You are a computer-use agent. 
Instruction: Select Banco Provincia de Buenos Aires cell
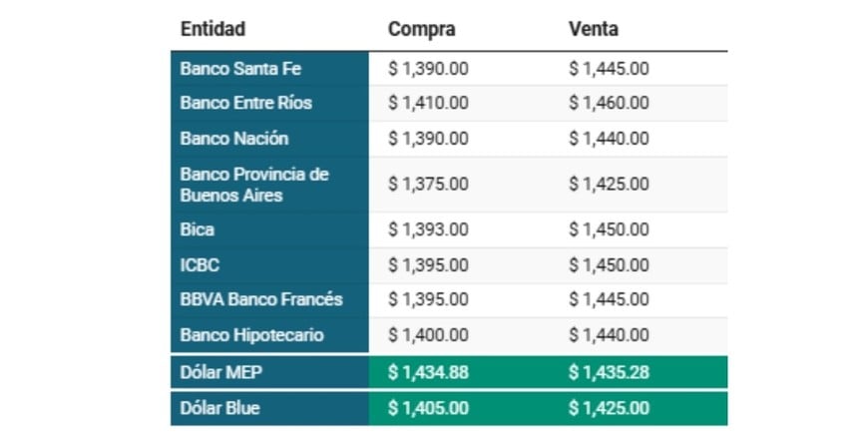click(254, 185)
